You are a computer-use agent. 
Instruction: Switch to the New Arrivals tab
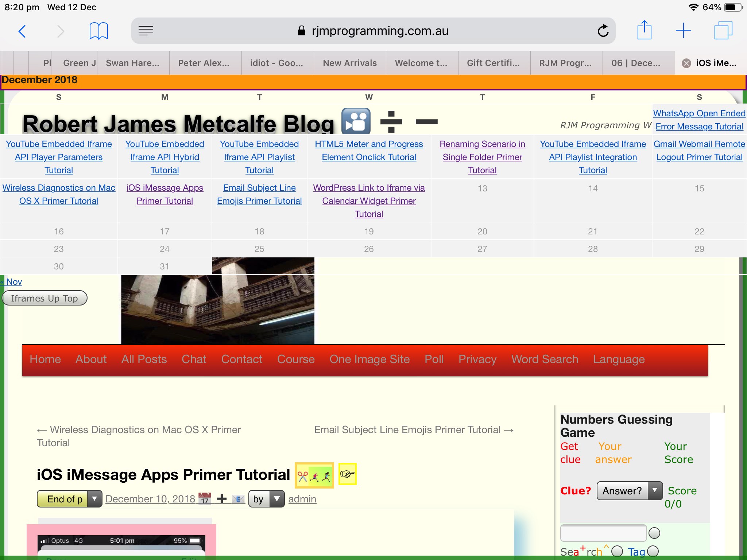(x=349, y=63)
